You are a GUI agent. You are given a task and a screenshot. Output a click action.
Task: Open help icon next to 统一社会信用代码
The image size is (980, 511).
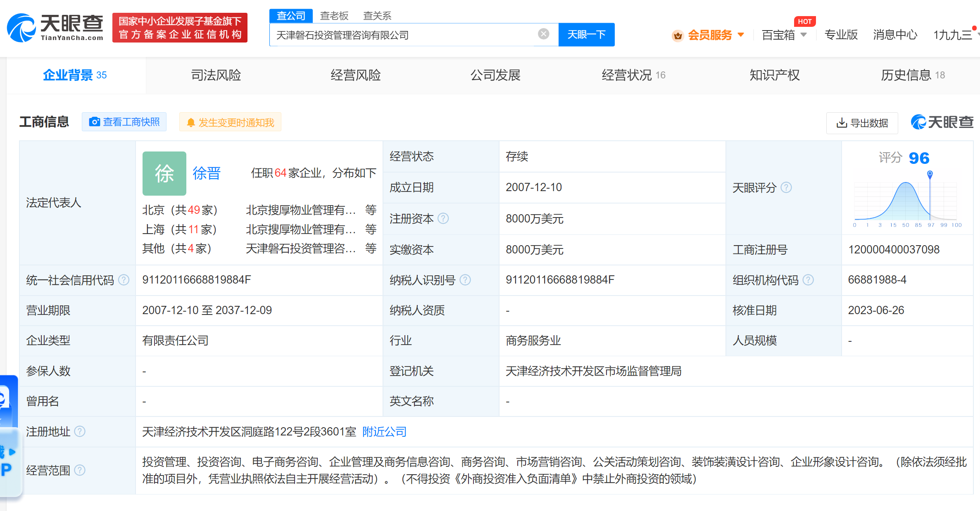(x=124, y=280)
